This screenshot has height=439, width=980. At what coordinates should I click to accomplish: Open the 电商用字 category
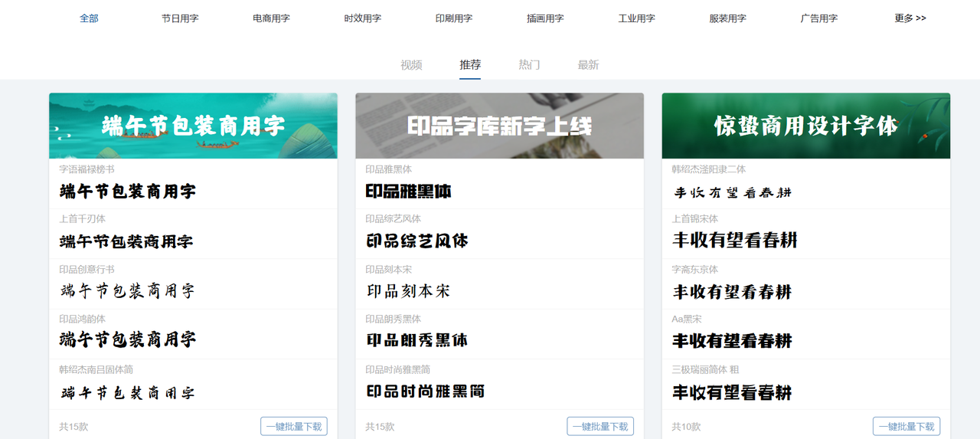point(271,18)
